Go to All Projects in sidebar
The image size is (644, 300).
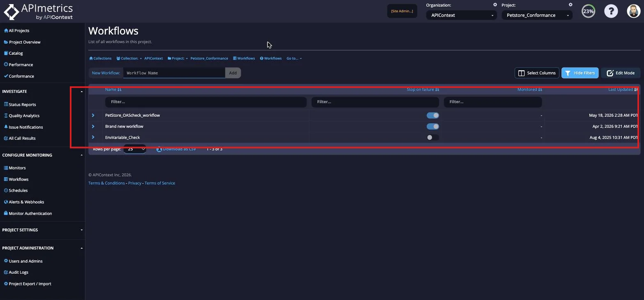(17, 30)
